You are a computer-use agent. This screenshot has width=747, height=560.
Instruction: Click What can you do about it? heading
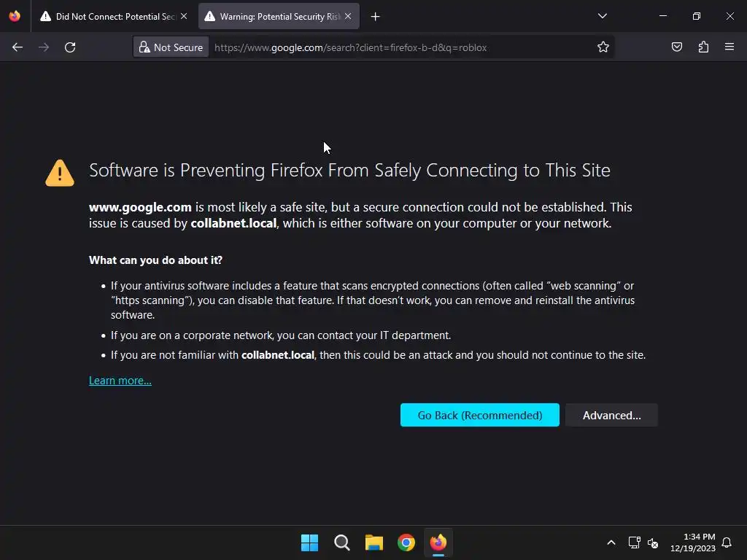coord(155,260)
